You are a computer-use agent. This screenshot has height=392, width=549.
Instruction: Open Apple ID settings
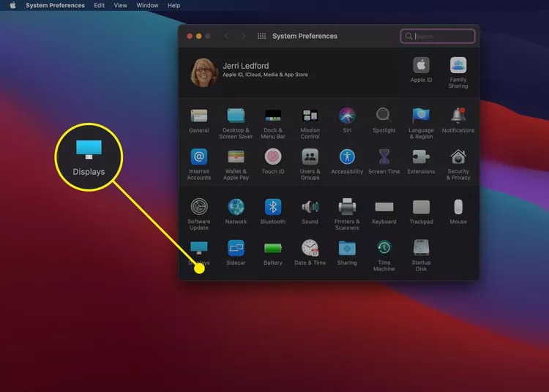click(421, 70)
